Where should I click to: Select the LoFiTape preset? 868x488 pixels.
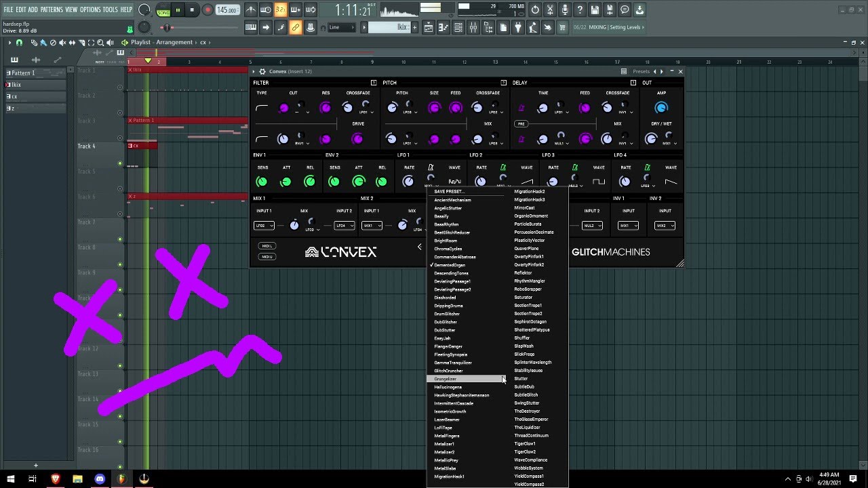point(443,428)
